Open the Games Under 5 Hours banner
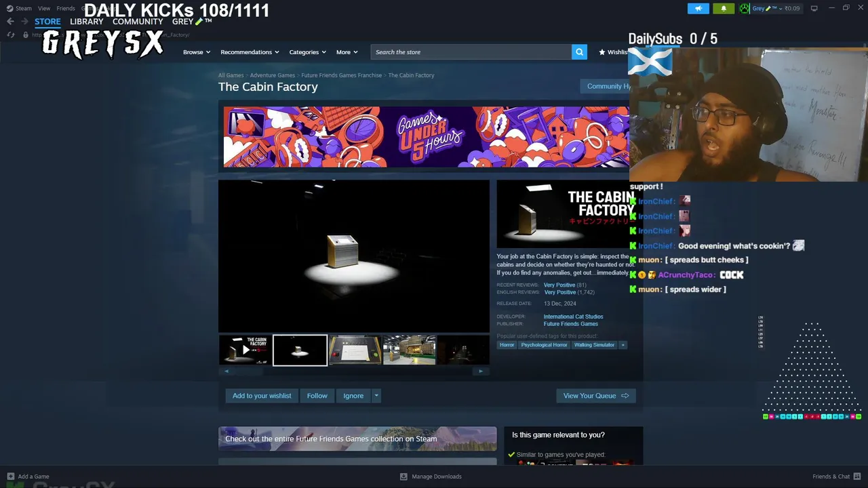The image size is (868, 488). tap(426, 136)
